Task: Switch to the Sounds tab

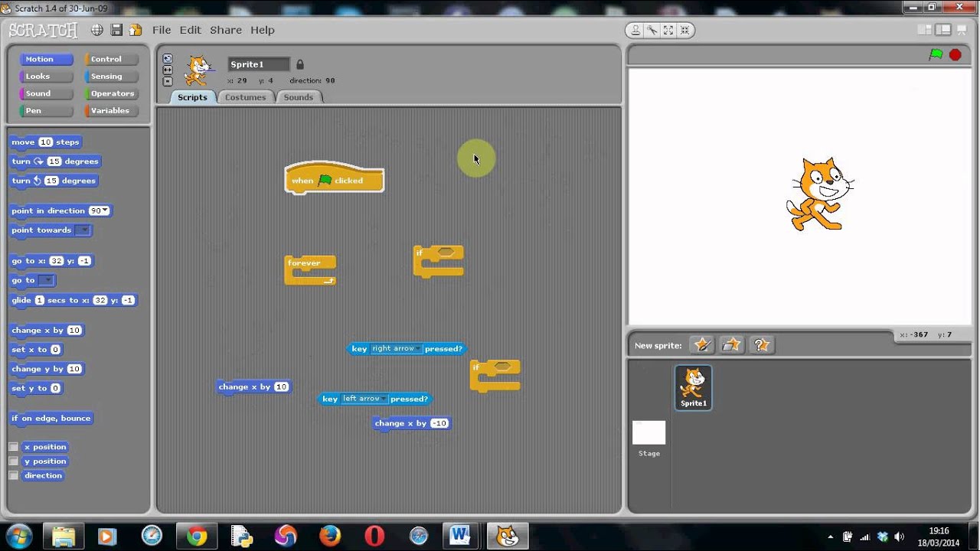Action: click(x=299, y=97)
